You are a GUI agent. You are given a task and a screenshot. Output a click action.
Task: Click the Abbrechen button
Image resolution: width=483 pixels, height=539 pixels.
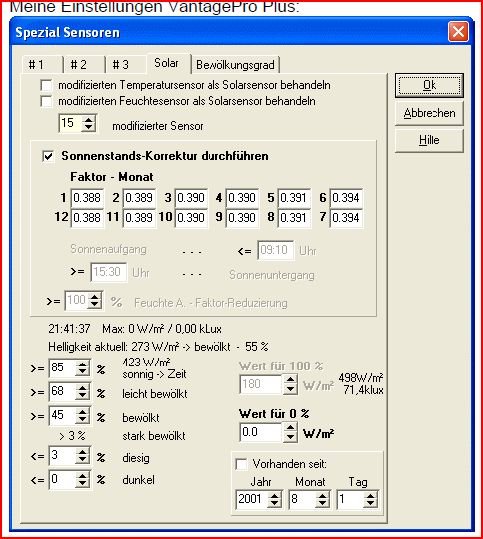pos(429,113)
